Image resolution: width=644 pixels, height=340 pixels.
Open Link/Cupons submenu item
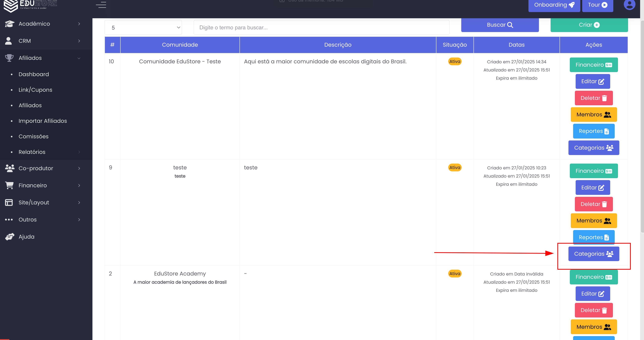(x=36, y=90)
